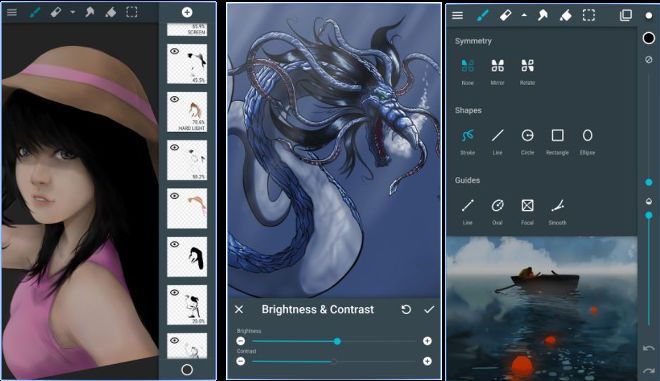Tap the droplet icon between the vertical sliders
660x381 pixels.
pos(649,201)
